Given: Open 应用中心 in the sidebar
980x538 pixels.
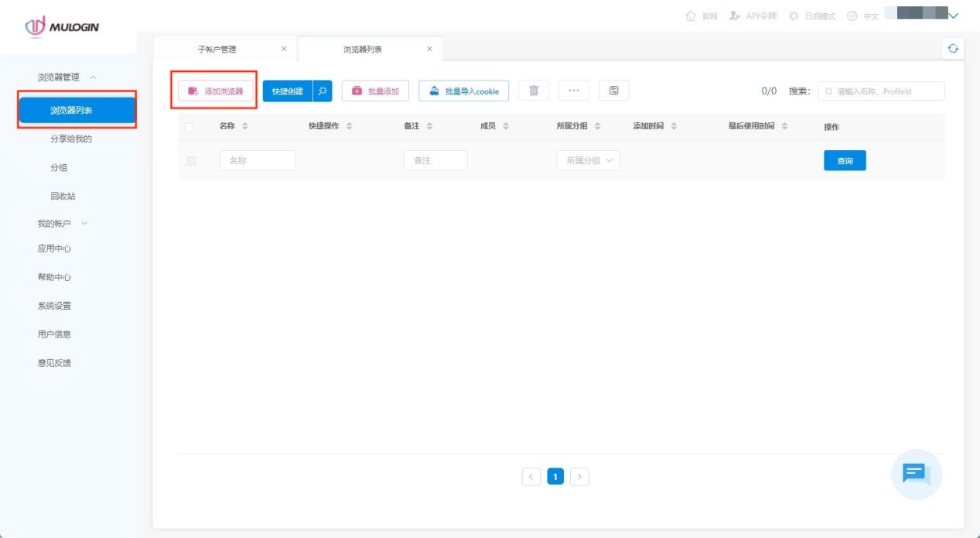Looking at the screenshot, I should (x=54, y=248).
